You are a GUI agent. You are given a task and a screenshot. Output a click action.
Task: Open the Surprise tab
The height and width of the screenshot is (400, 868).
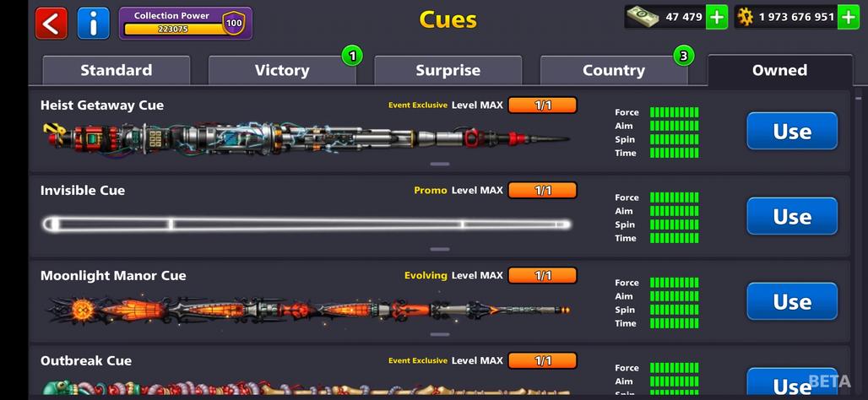[448, 70]
